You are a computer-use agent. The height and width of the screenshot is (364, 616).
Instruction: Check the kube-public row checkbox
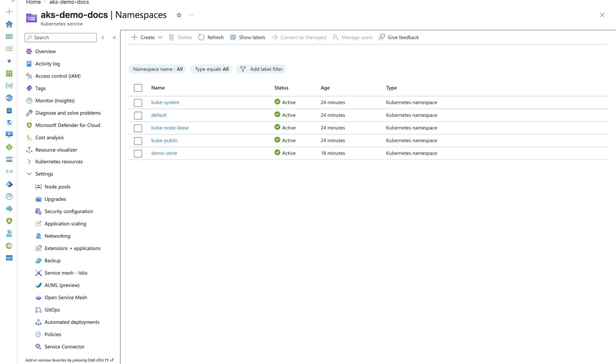[138, 141]
